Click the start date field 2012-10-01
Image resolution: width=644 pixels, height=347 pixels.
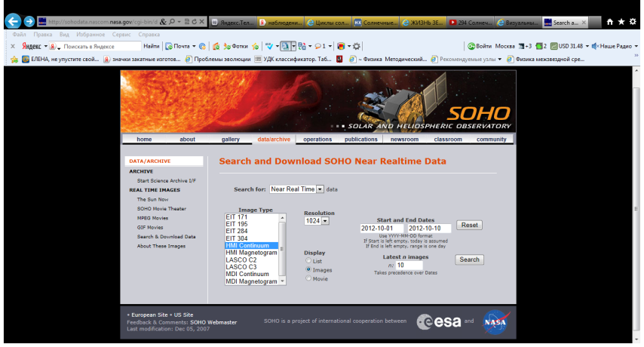pyautogui.click(x=382, y=229)
